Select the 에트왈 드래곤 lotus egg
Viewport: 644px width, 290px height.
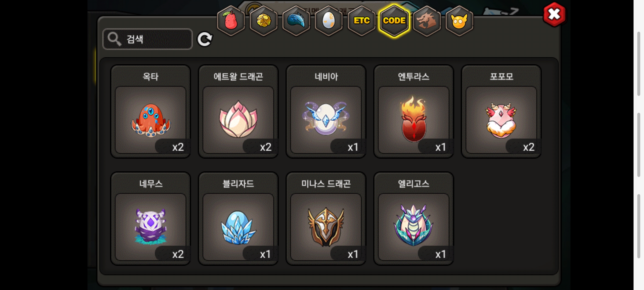pyautogui.click(x=238, y=111)
